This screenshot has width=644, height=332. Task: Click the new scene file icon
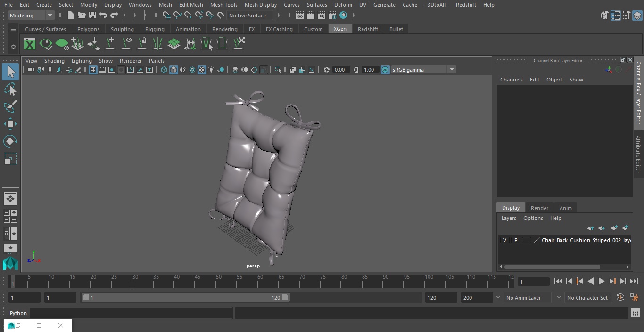(x=70, y=16)
